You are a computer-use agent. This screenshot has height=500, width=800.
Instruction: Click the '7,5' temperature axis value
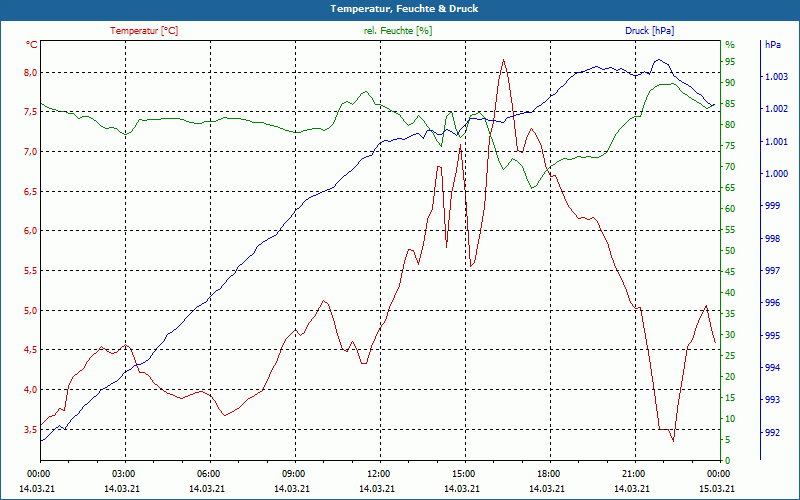(x=30, y=112)
